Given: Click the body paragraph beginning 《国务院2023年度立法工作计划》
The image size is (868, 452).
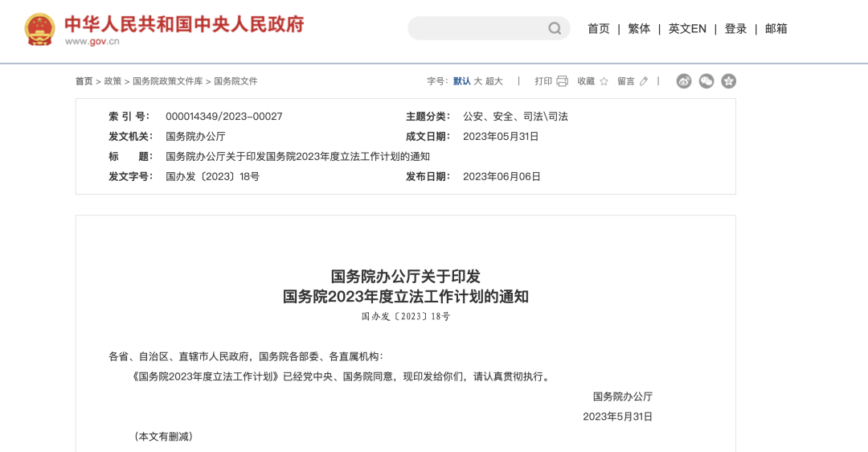Looking at the screenshot, I should pos(340,376).
